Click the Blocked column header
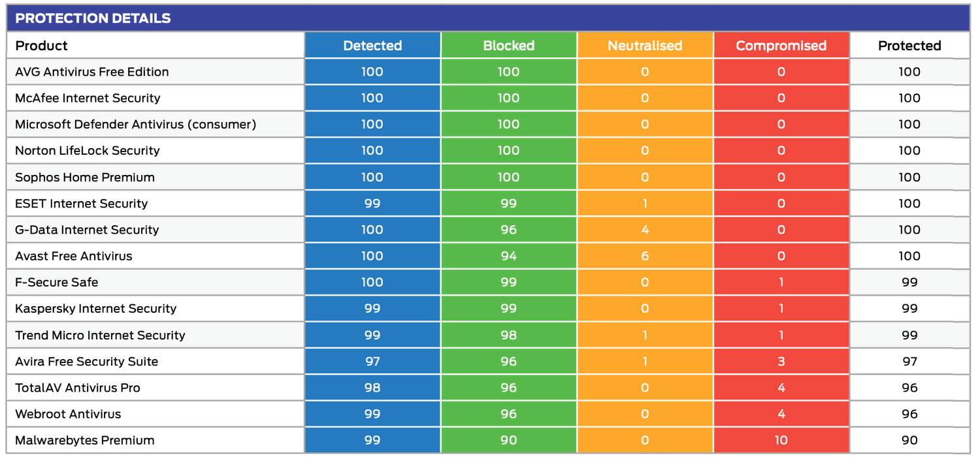980x457 pixels. (508, 46)
